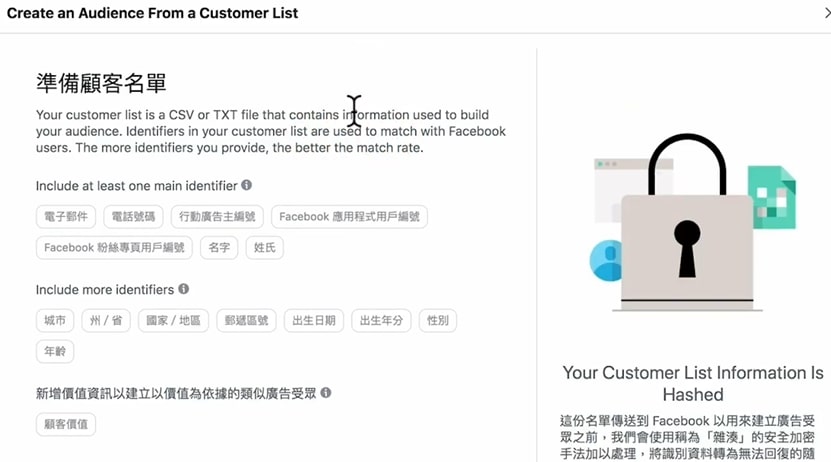Pick the 出生年分 chip
The image size is (831, 462).
(x=381, y=321)
